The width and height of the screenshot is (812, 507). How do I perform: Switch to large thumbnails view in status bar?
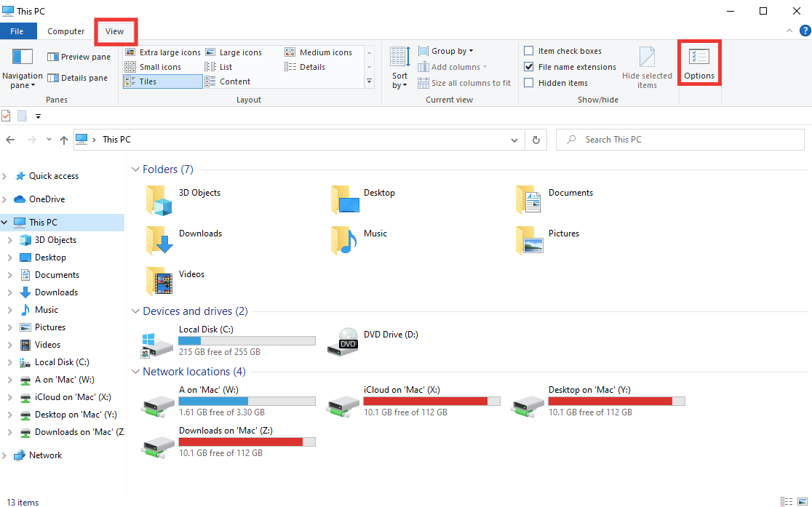(x=802, y=501)
